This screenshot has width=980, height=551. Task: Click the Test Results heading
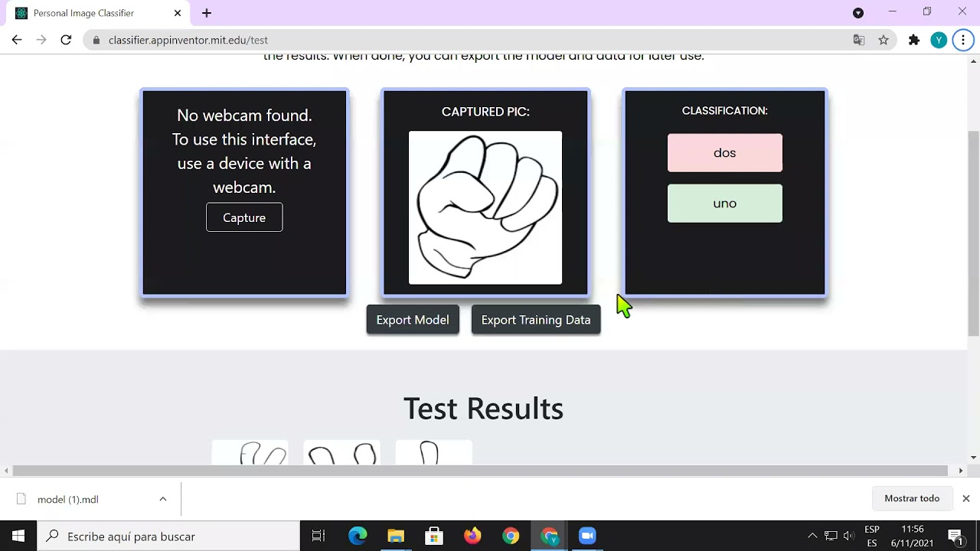(x=483, y=409)
